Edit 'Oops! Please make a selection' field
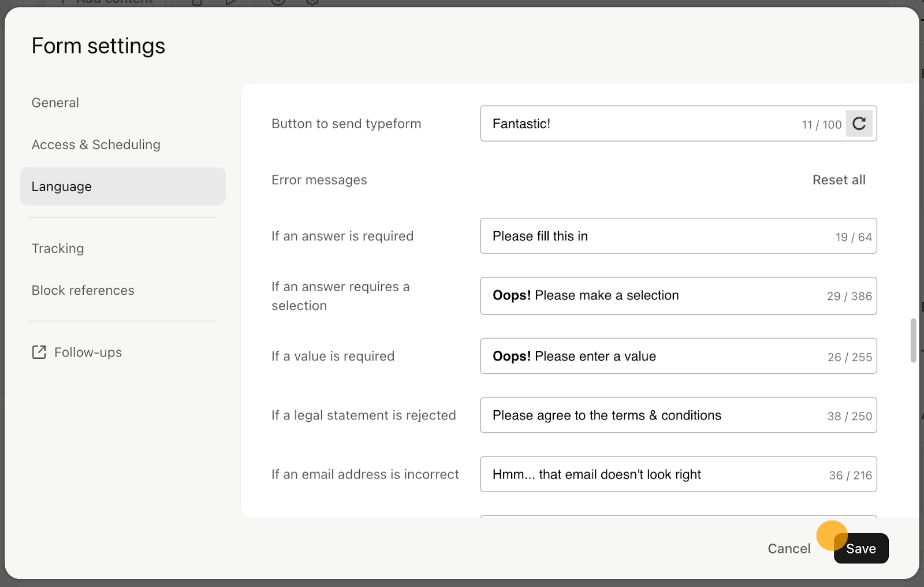This screenshot has width=924, height=587. pyautogui.click(x=679, y=296)
